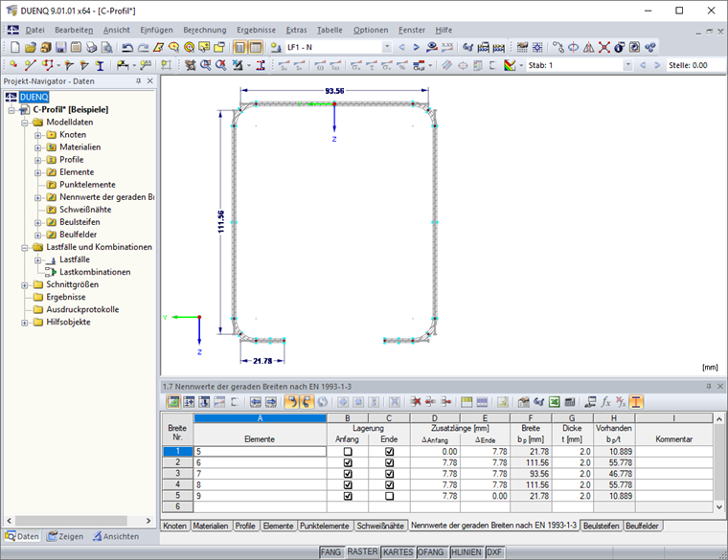Screen dimensions: 728x560
Task: Check the Ende checkbox in row 5
Action: 389,496
